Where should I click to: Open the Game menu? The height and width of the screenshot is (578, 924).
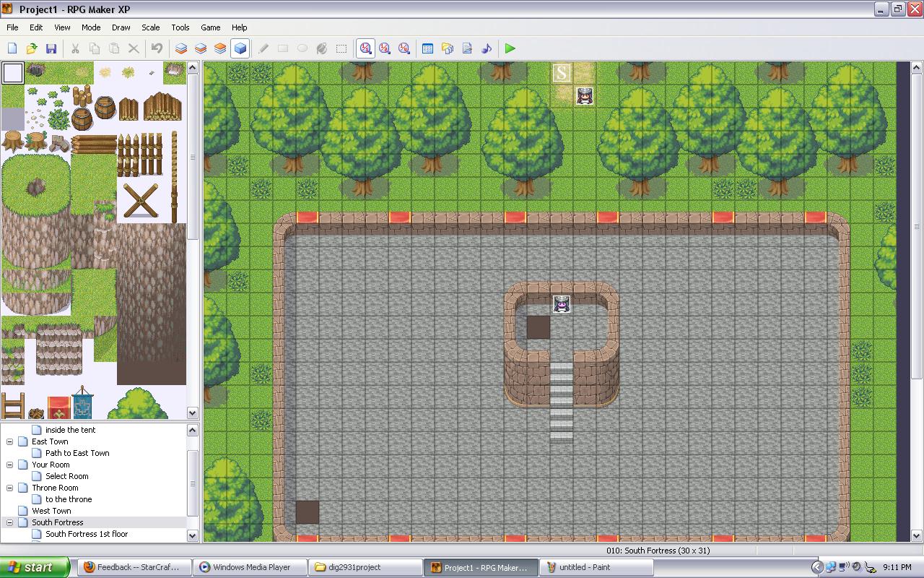click(211, 27)
